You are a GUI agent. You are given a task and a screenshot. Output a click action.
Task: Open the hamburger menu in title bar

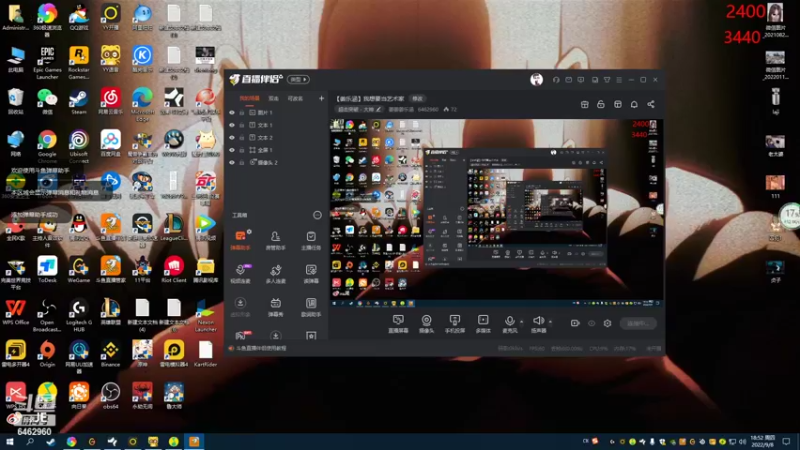619,80
